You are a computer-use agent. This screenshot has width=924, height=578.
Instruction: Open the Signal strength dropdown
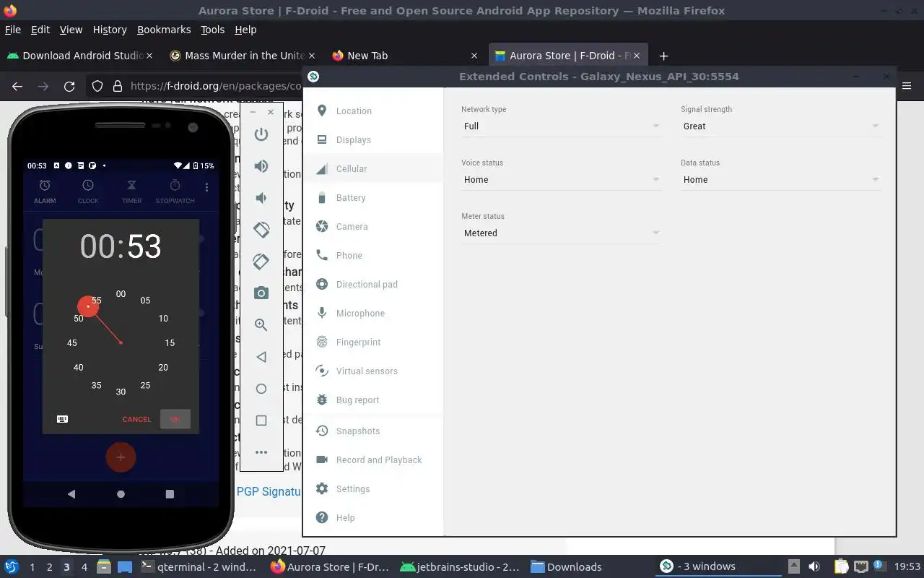(780, 126)
